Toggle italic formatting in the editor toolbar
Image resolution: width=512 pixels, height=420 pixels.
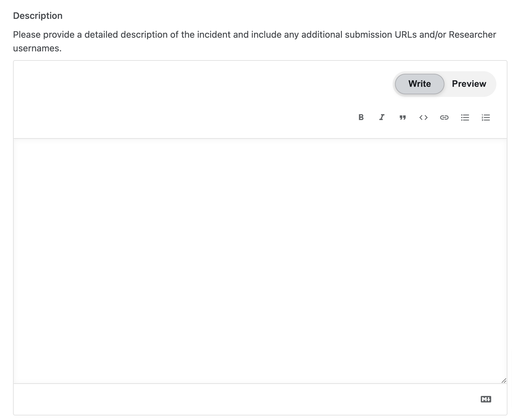point(382,117)
